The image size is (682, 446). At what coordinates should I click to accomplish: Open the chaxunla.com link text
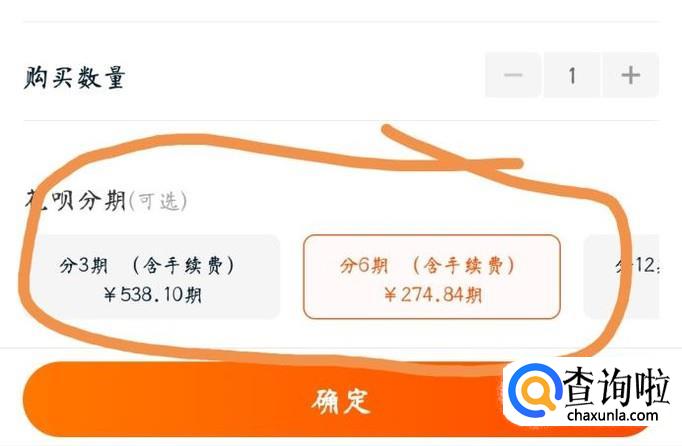[612, 416]
